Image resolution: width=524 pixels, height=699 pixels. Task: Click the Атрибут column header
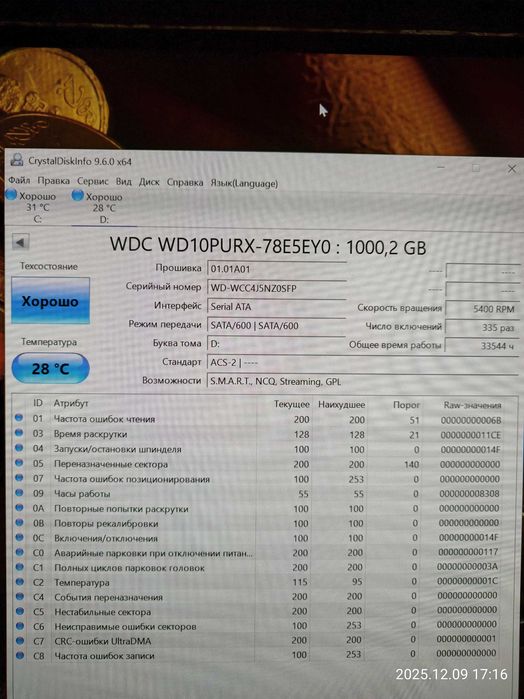71,403
